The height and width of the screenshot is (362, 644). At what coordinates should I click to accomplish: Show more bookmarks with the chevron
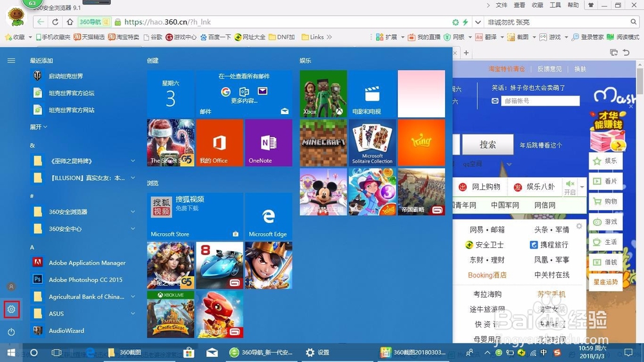point(329,37)
